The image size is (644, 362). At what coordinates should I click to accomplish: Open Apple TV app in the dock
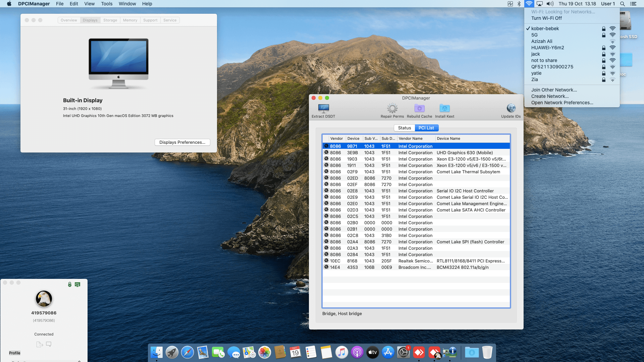[373, 352]
